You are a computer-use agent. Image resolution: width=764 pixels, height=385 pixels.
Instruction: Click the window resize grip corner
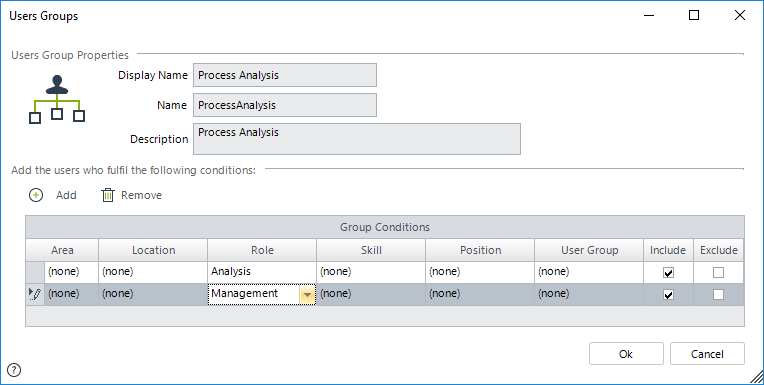(756, 377)
